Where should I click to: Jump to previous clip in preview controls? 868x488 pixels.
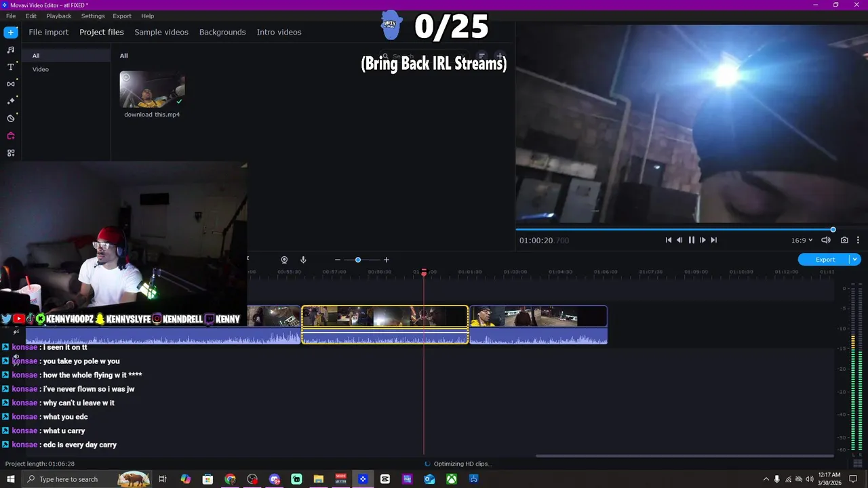tap(669, 240)
